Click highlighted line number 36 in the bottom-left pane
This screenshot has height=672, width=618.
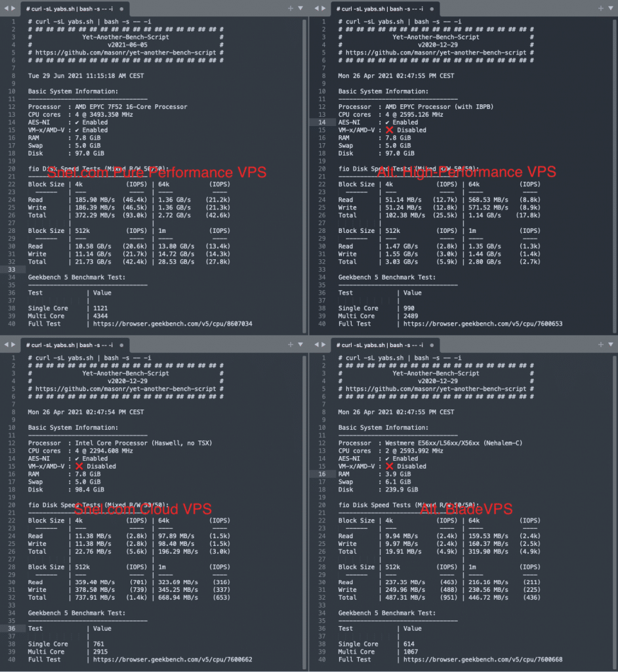[x=12, y=628]
